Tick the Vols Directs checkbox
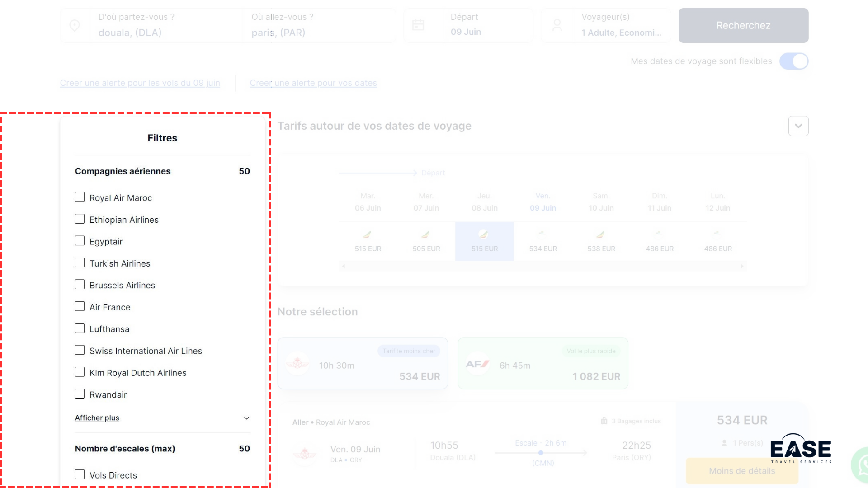868x488 pixels. click(x=80, y=474)
